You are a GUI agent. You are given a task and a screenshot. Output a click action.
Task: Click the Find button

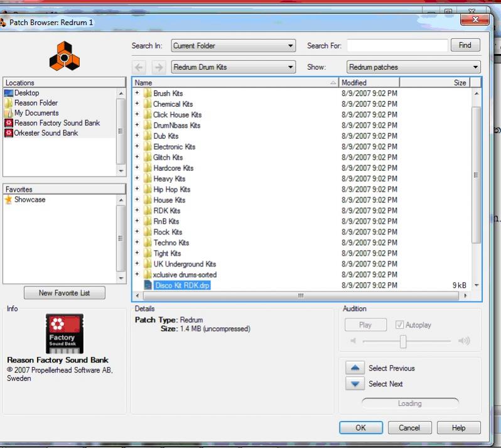coord(465,45)
